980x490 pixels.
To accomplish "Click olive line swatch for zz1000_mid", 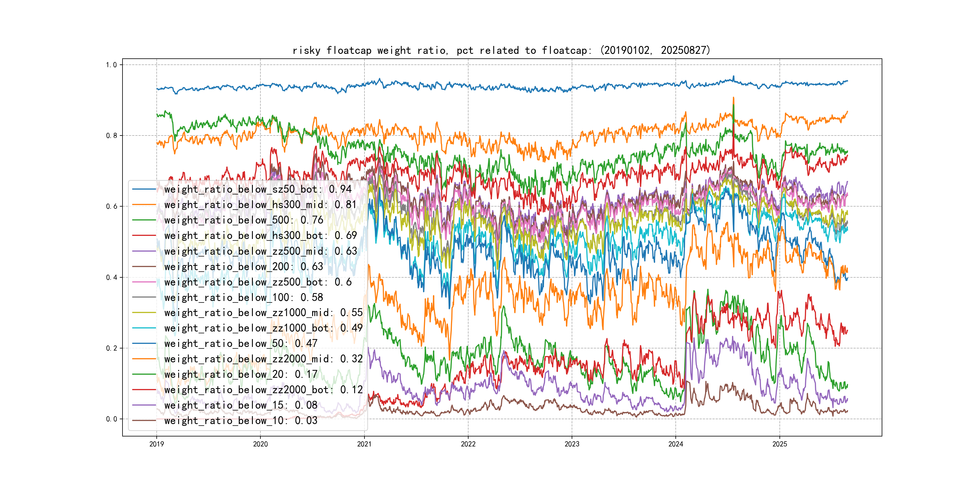I will click(144, 313).
